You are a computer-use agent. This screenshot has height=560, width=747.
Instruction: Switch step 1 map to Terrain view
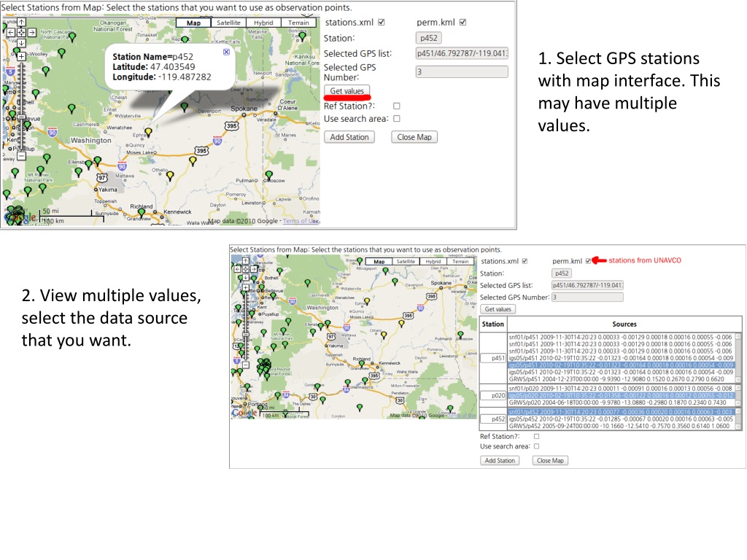[298, 23]
